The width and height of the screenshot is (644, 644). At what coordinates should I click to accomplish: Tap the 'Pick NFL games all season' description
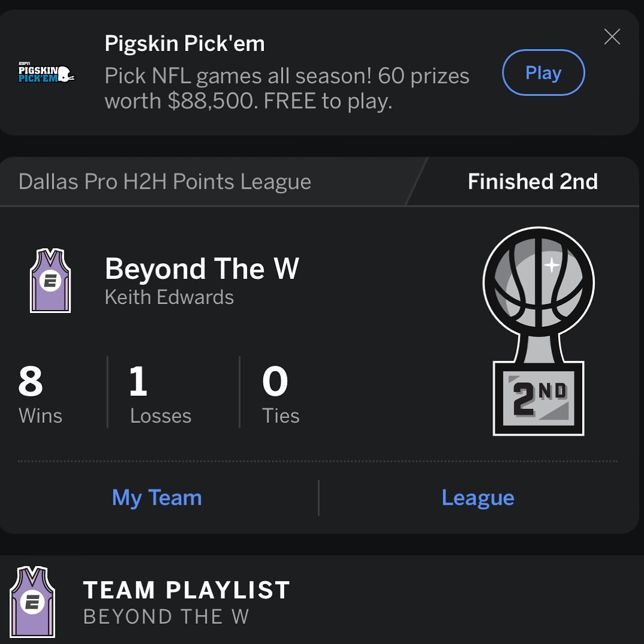coord(287,89)
